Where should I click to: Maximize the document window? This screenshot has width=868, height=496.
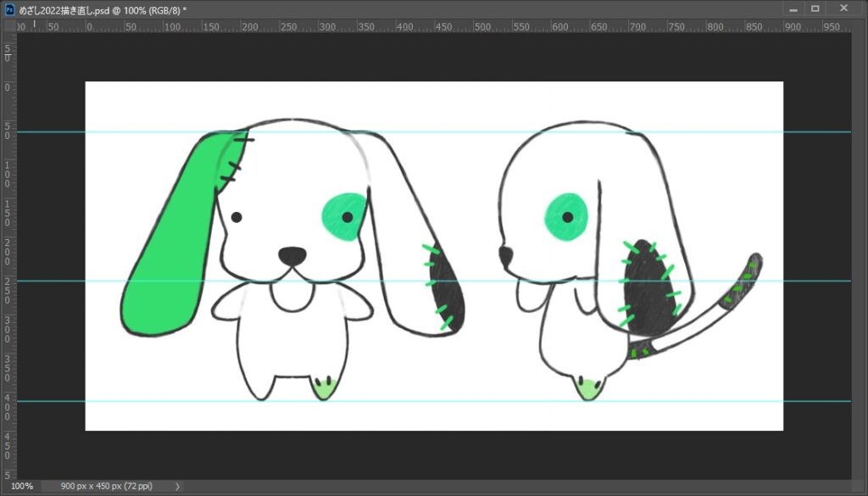815,9
